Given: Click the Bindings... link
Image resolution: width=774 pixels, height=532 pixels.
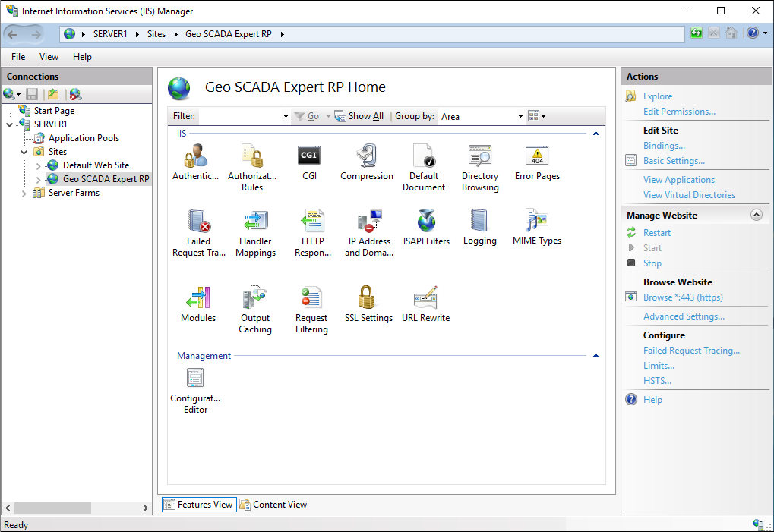Looking at the screenshot, I should coord(664,146).
